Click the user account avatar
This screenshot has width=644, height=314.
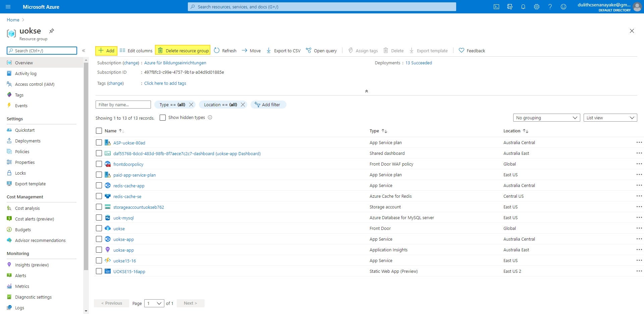(x=637, y=7)
